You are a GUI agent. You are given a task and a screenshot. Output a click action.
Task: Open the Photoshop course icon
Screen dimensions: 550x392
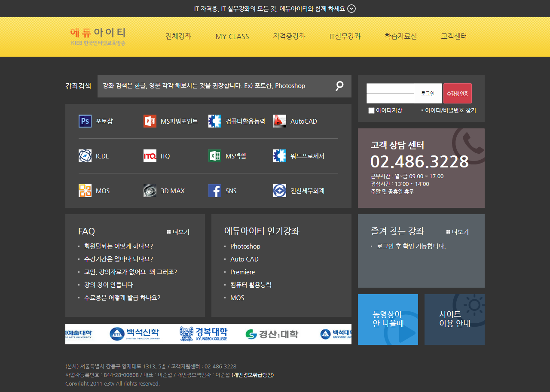click(85, 121)
